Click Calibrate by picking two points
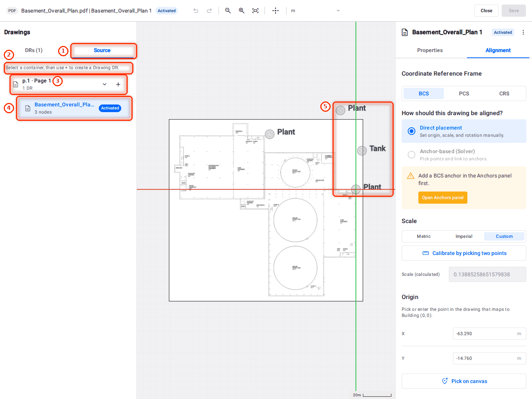 click(464, 253)
